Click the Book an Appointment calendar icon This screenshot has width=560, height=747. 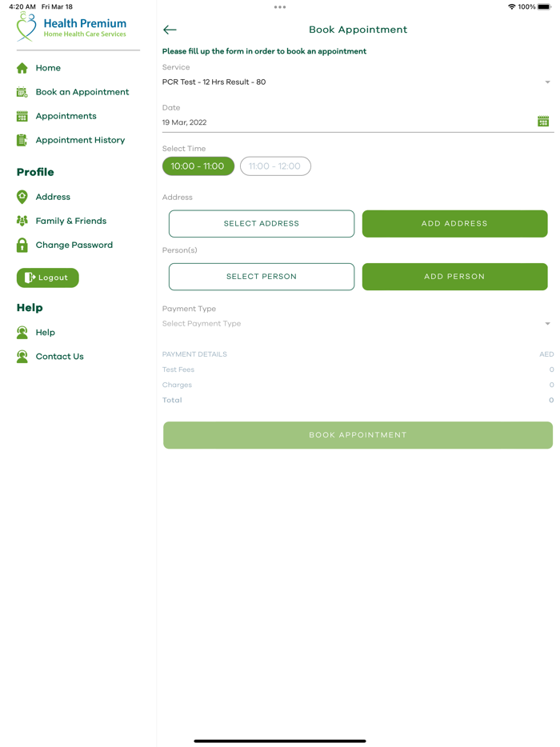[x=22, y=92]
